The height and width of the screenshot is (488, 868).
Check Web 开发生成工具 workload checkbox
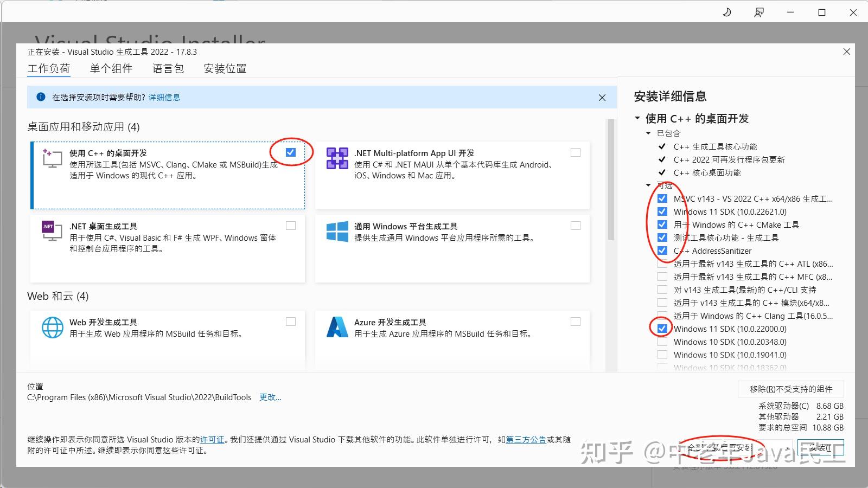pos(291,322)
